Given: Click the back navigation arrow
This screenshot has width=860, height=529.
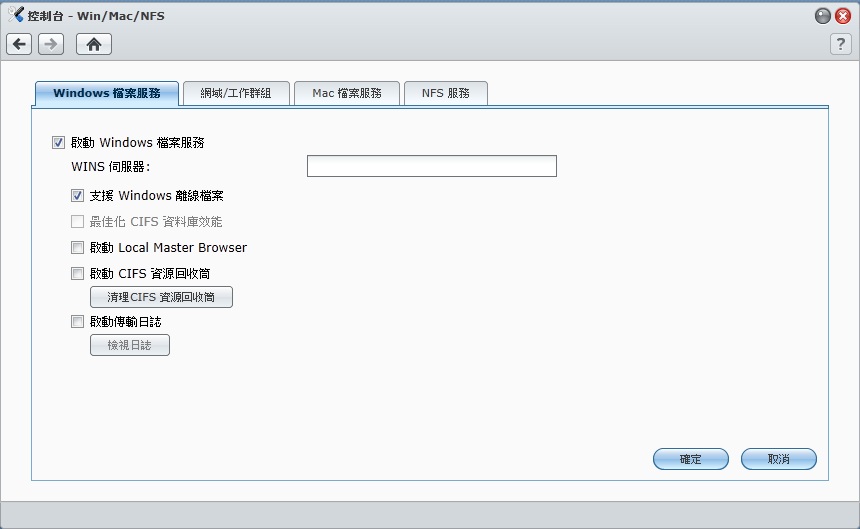Looking at the screenshot, I should (x=19, y=44).
